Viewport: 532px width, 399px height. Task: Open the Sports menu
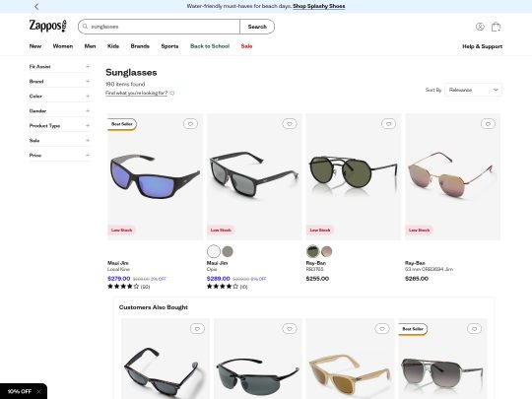tap(169, 46)
